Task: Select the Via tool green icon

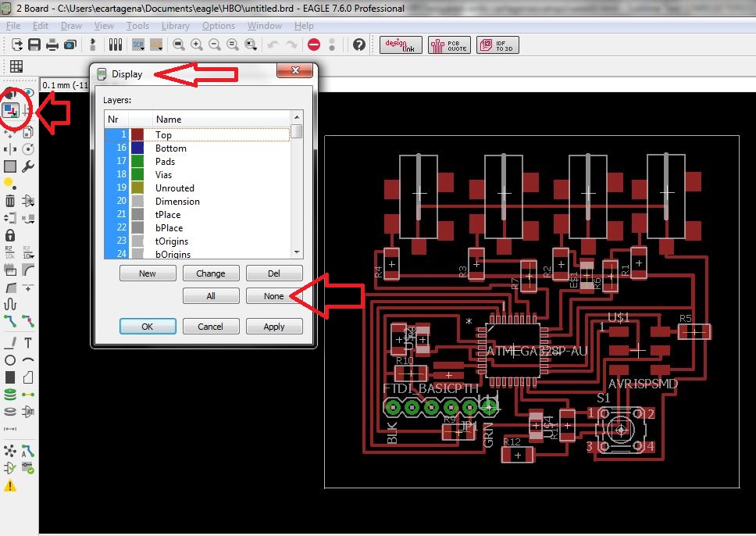Action: click(10, 395)
